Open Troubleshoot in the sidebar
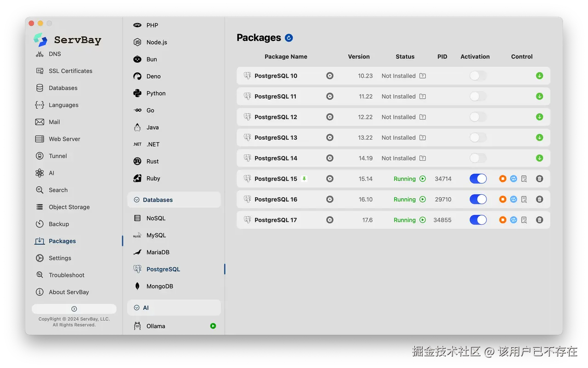 click(x=67, y=275)
